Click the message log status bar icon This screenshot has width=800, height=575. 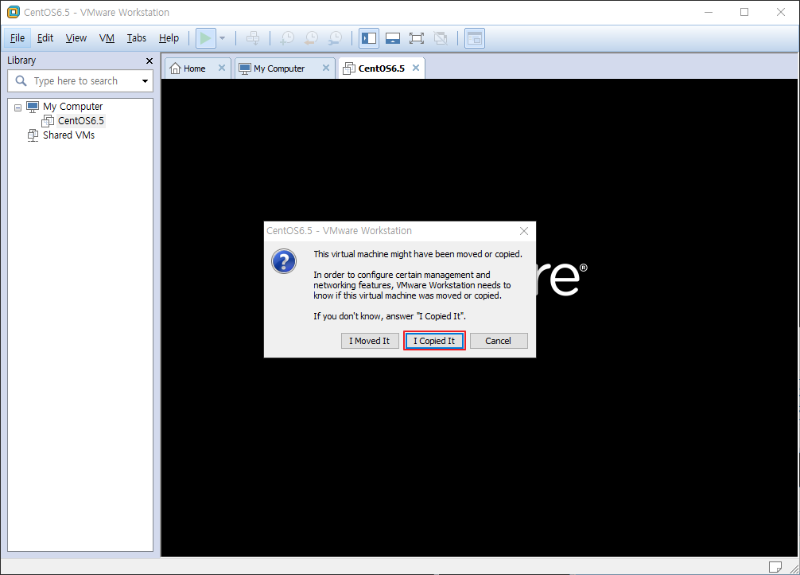[775, 566]
